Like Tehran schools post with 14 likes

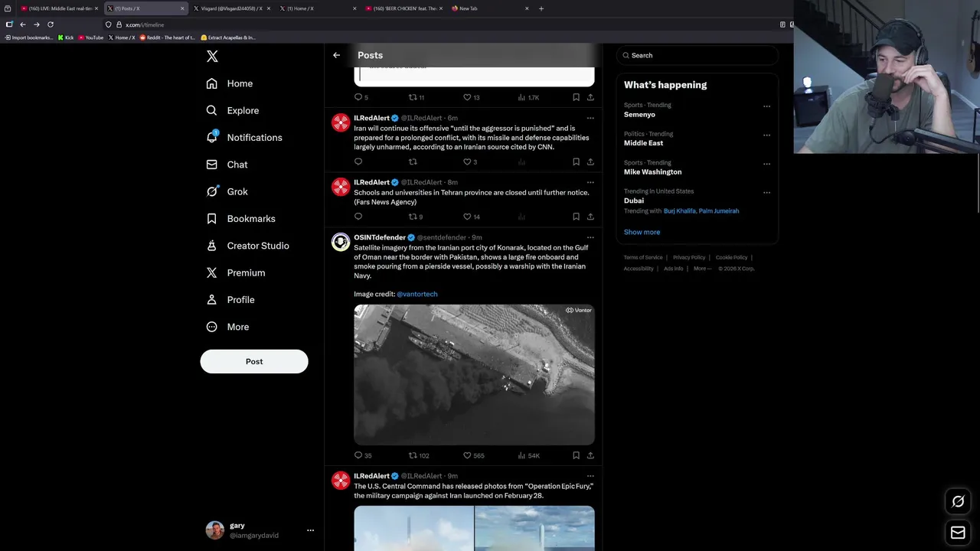click(472, 217)
